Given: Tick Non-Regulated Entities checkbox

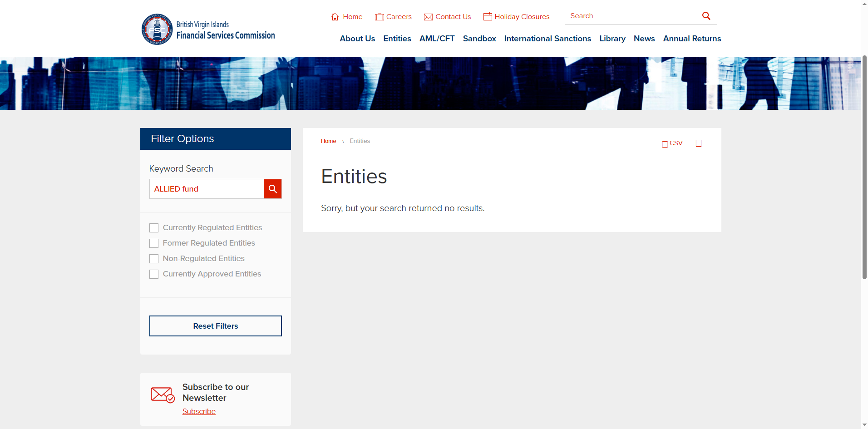Looking at the screenshot, I should 154,259.
